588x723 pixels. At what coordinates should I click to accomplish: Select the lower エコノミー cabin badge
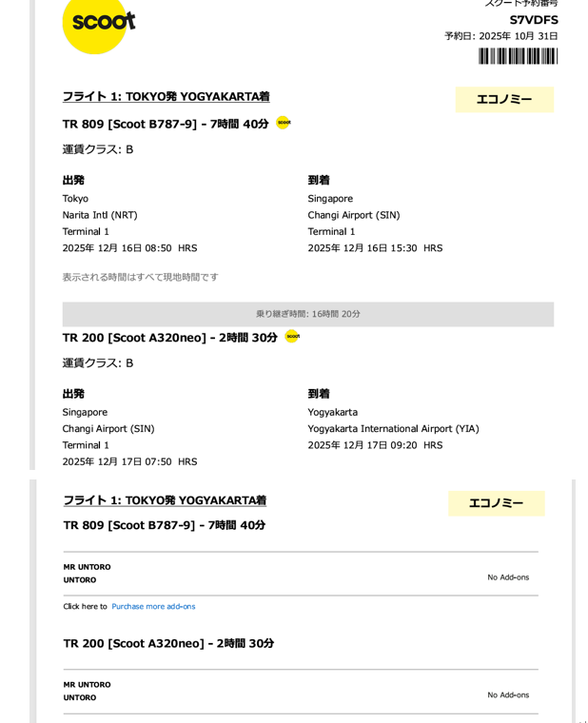(496, 503)
